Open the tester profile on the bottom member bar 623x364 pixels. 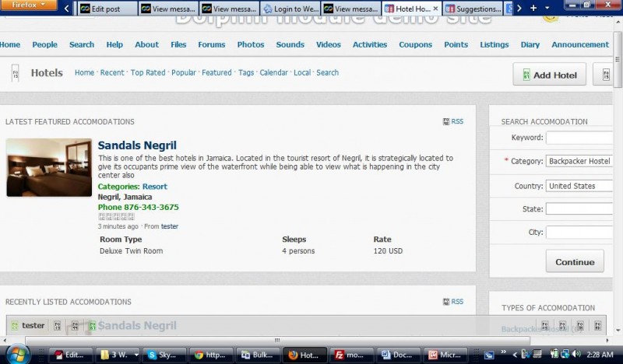tap(33, 325)
